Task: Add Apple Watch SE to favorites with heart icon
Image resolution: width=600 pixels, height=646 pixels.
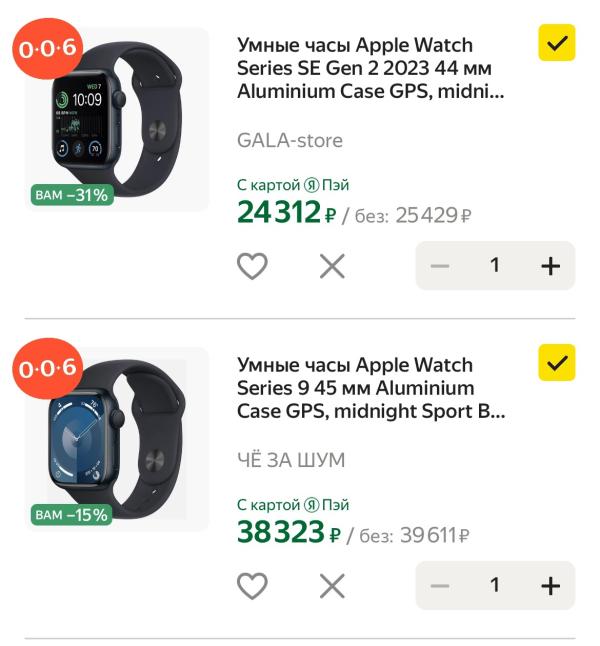Action: pos(252,266)
